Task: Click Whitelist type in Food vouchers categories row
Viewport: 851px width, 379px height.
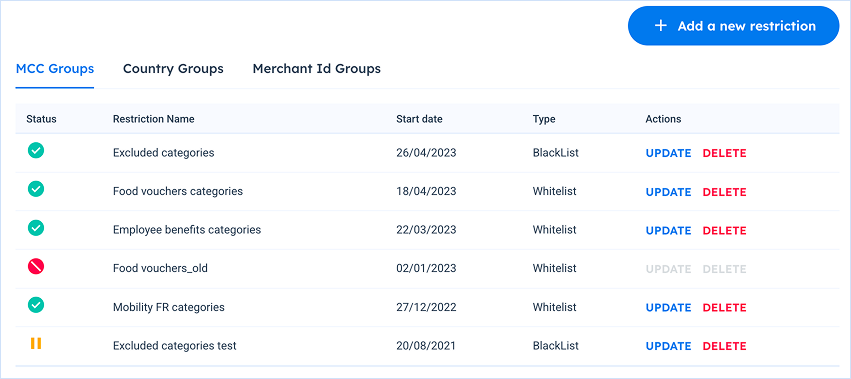Action: click(x=554, y=191)
